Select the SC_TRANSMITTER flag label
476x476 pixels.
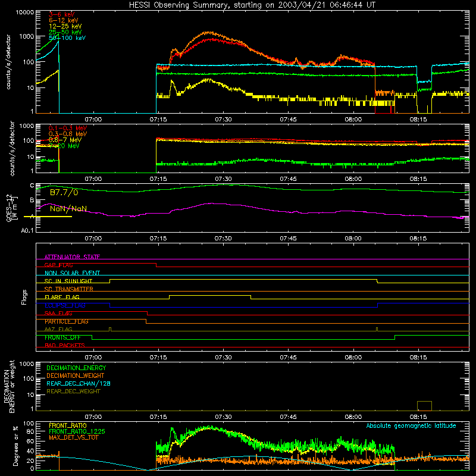(x=69, y=289)
